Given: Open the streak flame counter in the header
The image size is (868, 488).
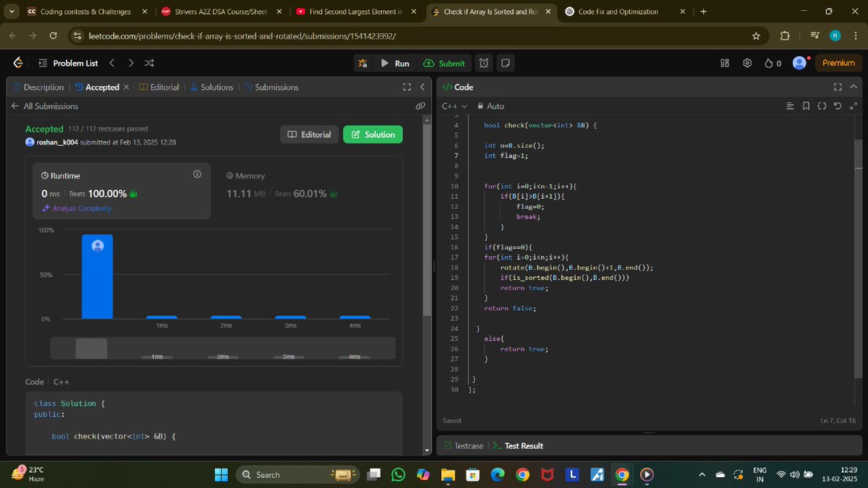Looking at the screenshot, I should coord(771,63).
